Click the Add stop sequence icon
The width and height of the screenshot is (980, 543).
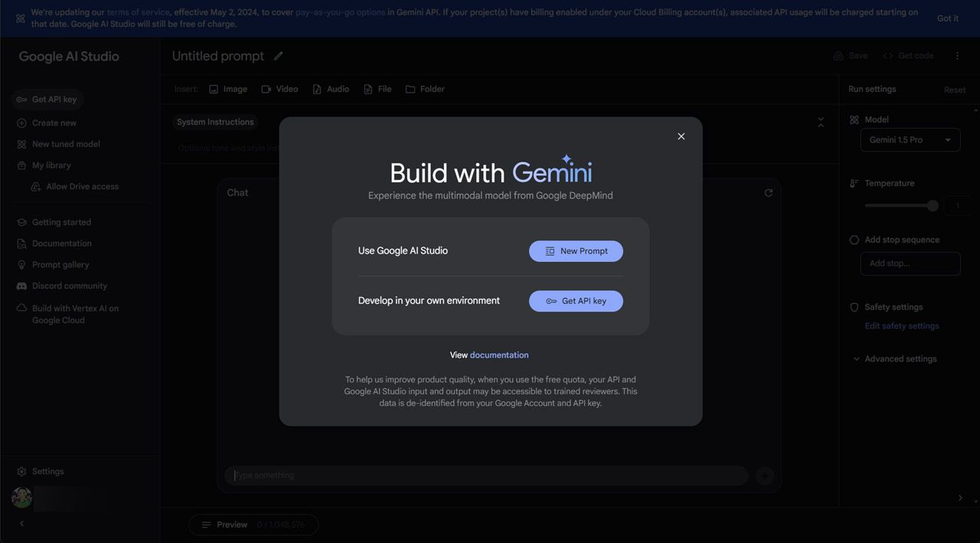pyautogui.click(x=854, y=240)
